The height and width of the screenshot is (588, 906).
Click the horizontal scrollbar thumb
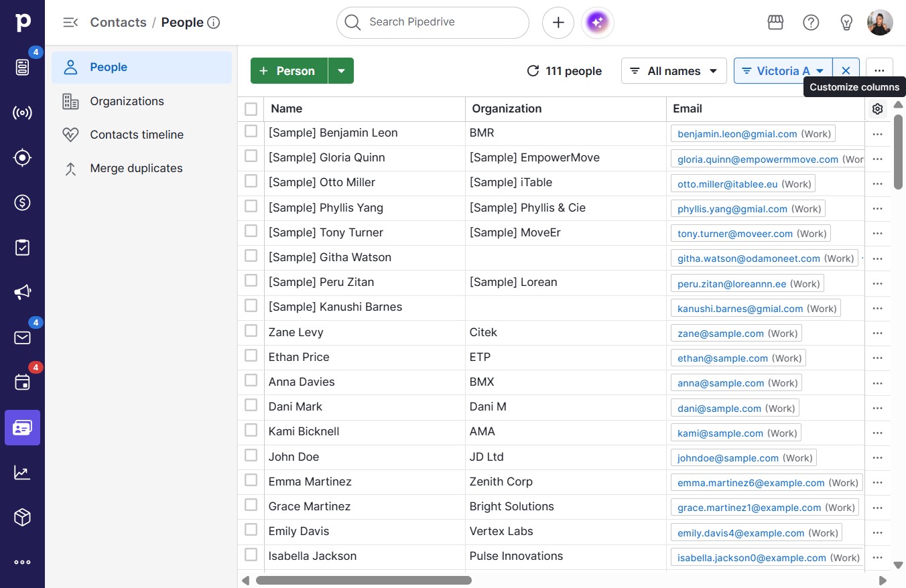364,580
